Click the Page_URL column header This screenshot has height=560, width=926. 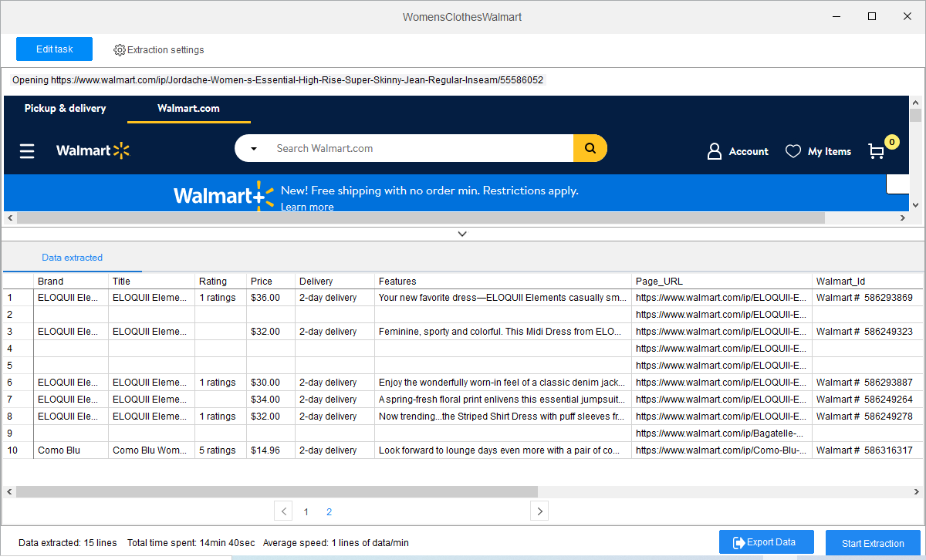[x=722, y=281]
